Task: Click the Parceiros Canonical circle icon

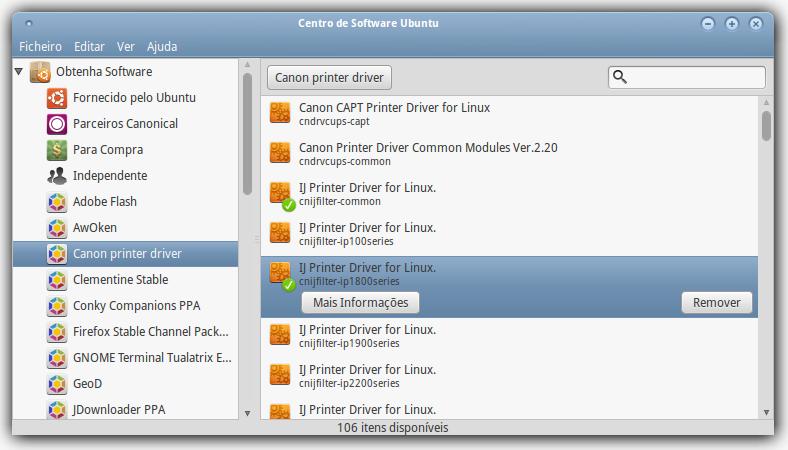Action: coord(57,124)
